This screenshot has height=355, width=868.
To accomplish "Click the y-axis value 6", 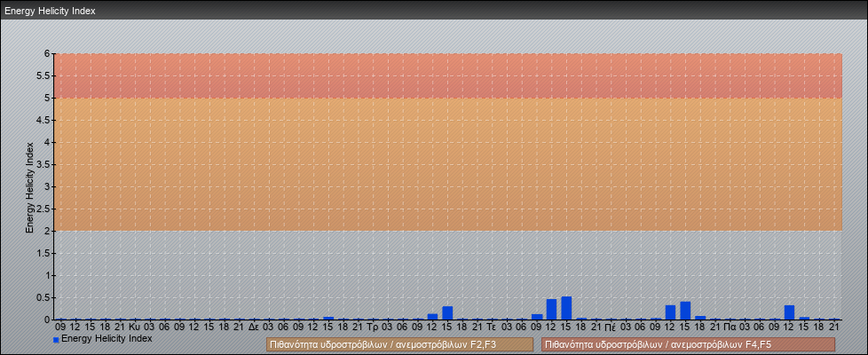I will pyautogui.click(x=48, y=54).
